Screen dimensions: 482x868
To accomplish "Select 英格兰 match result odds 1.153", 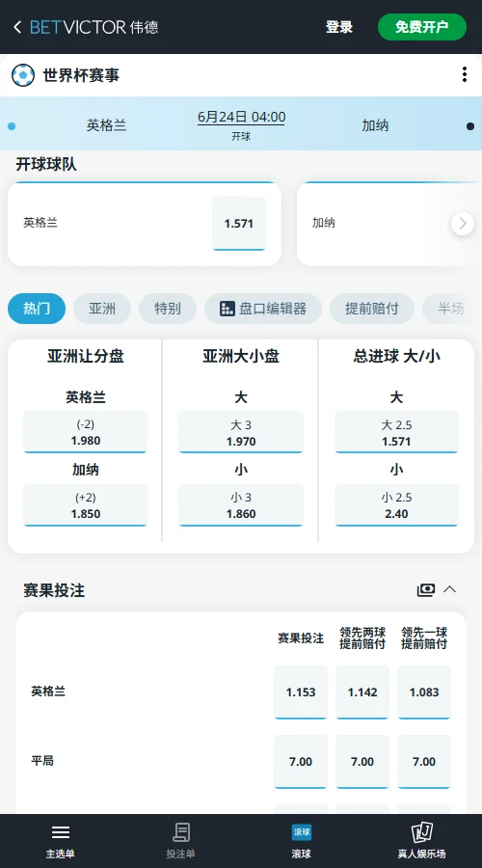I will click(301, 692).
